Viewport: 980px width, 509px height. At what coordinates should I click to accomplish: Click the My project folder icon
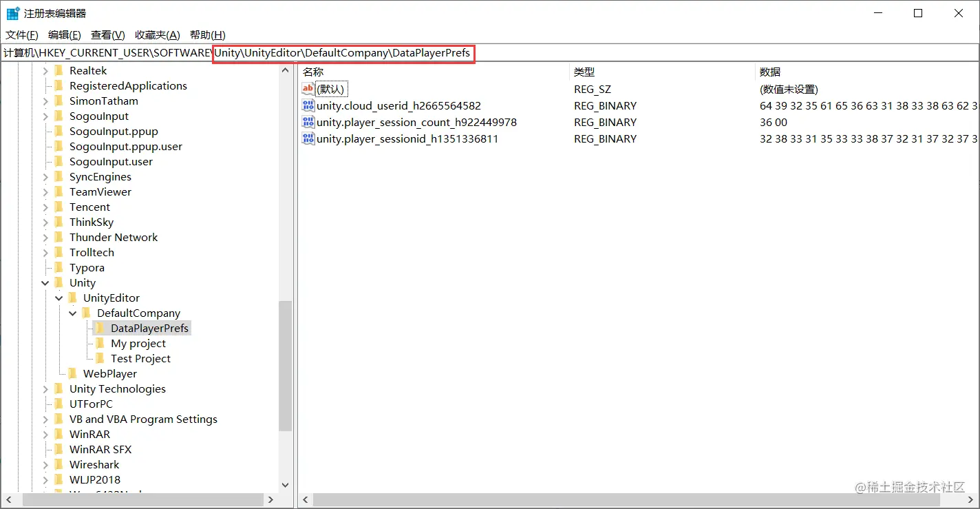[x=100, y=344]
